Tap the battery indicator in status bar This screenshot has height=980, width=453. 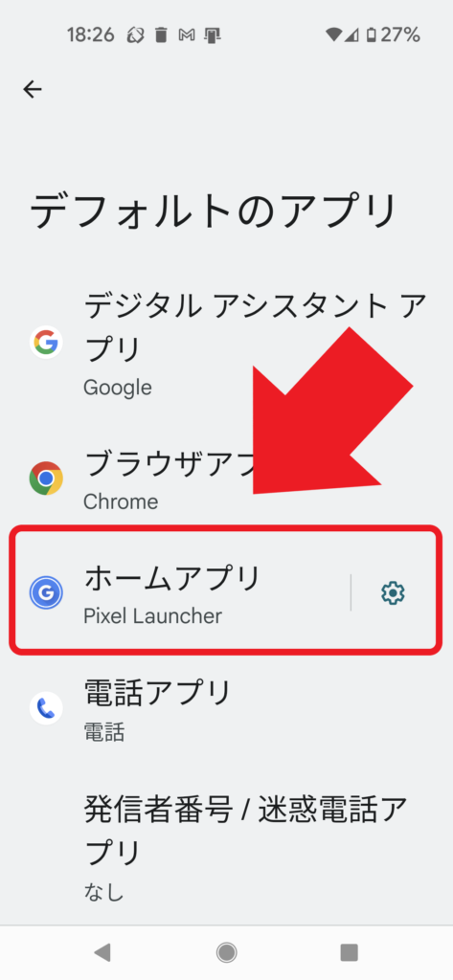point(393,35)
